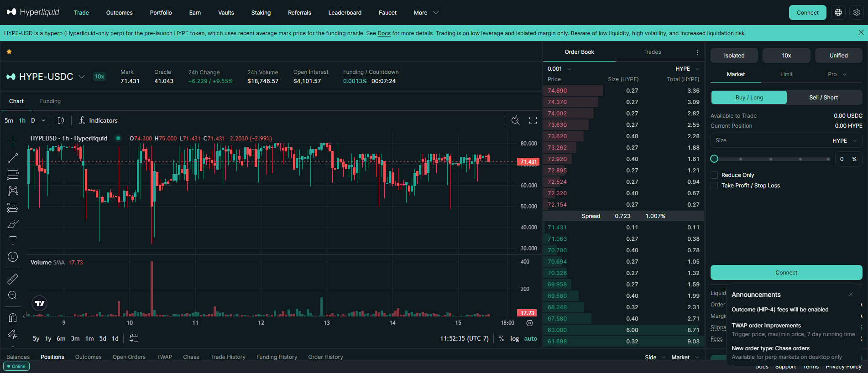Select the text annotation tool
The image size is (868, 373).
tap(13, 240)
